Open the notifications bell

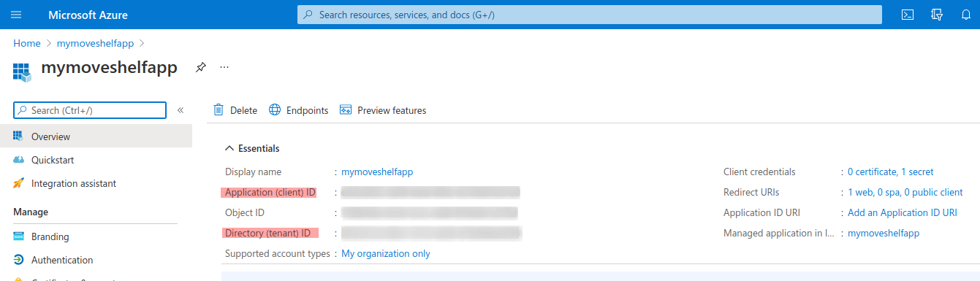tap(966, 15)
